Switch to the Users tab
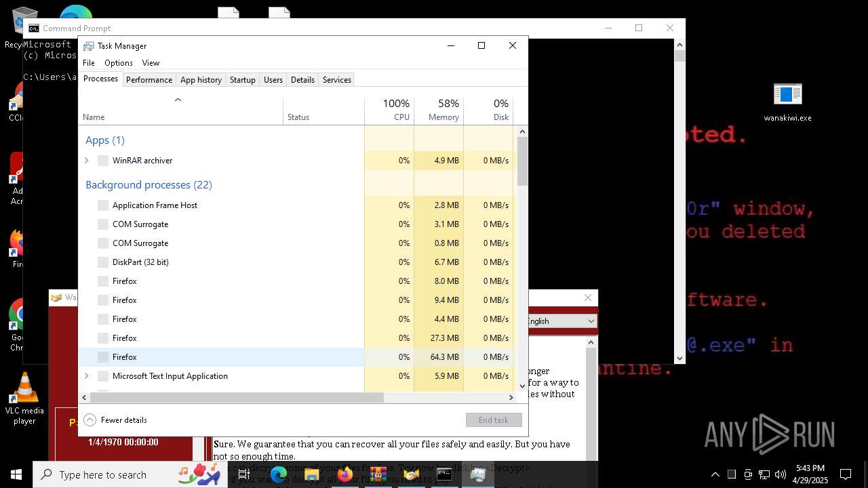Image resolution: width=868 pixels, height=488 pixels. tap(273, 79)
